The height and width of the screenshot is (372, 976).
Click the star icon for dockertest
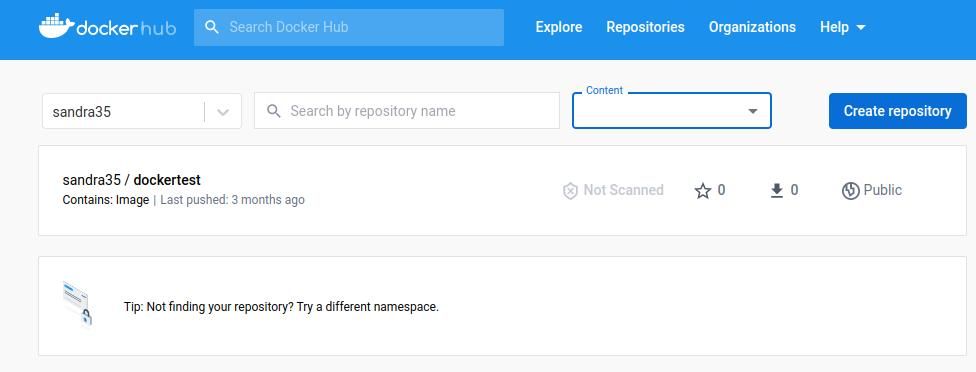[x=703, y=190]
